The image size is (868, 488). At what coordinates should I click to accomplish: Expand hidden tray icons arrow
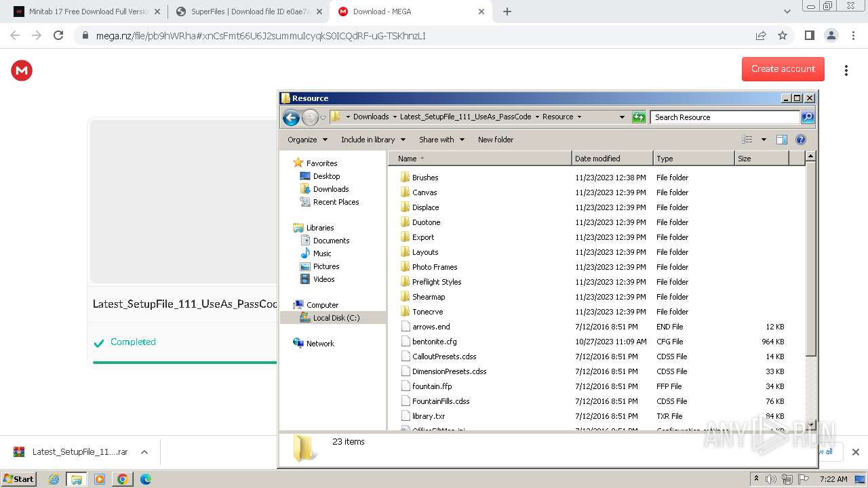pyautogui.click(x=757, y=479)
